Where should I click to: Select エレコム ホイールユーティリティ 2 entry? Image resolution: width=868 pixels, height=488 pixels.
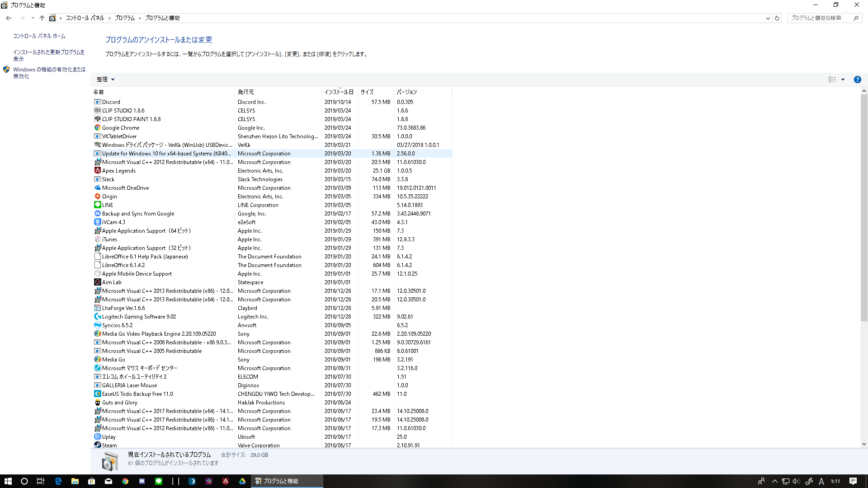[272, 377]
